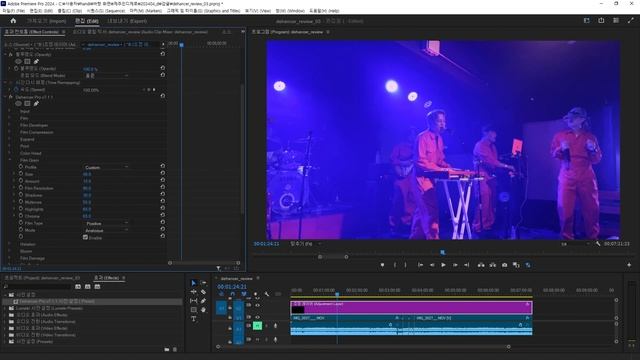Switch to Import tab
Viewport: 640px width, 360px height.
(46, 21)
